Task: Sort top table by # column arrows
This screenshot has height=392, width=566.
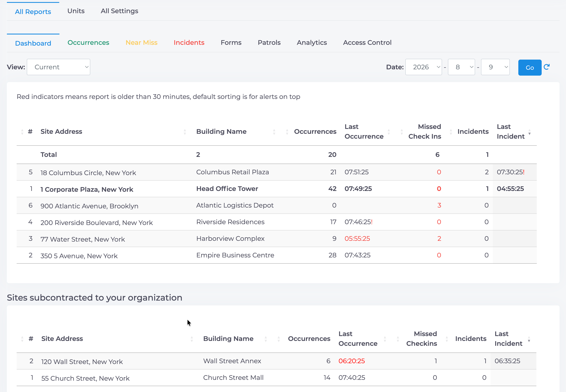Action: point(22,132)
